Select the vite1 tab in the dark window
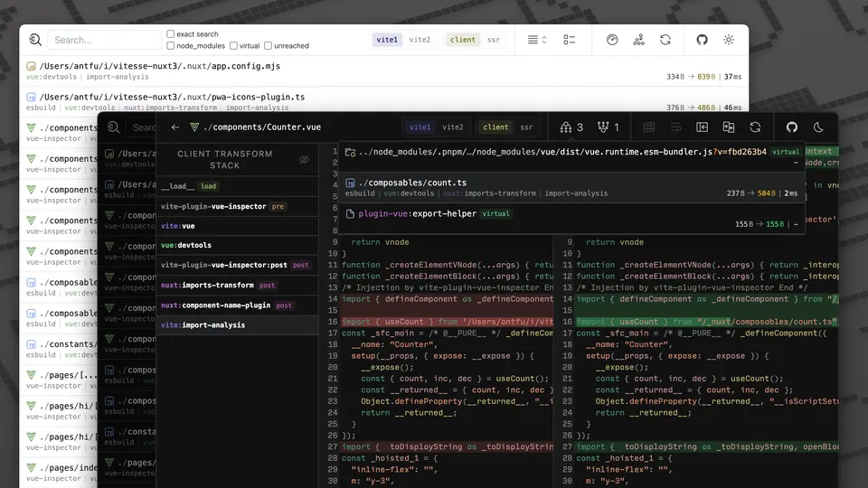The image size is (868, 488). pos(420,127)
